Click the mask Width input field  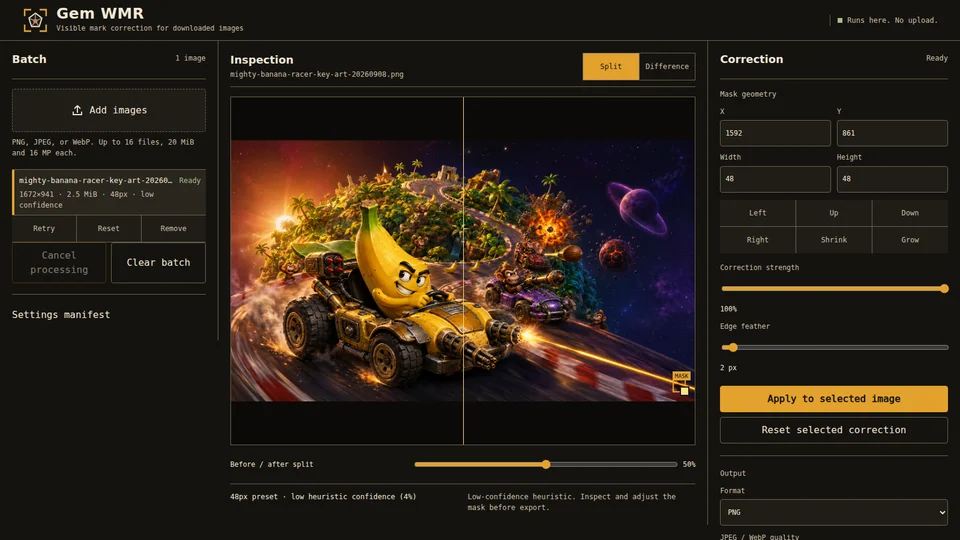(x=775, y=179)
